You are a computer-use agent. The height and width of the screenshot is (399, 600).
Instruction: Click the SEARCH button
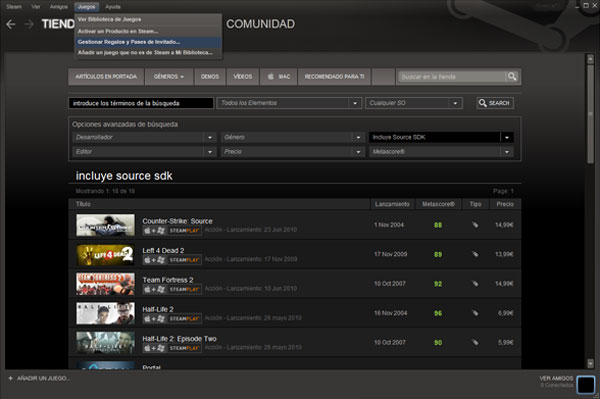(x=495, y=103)
